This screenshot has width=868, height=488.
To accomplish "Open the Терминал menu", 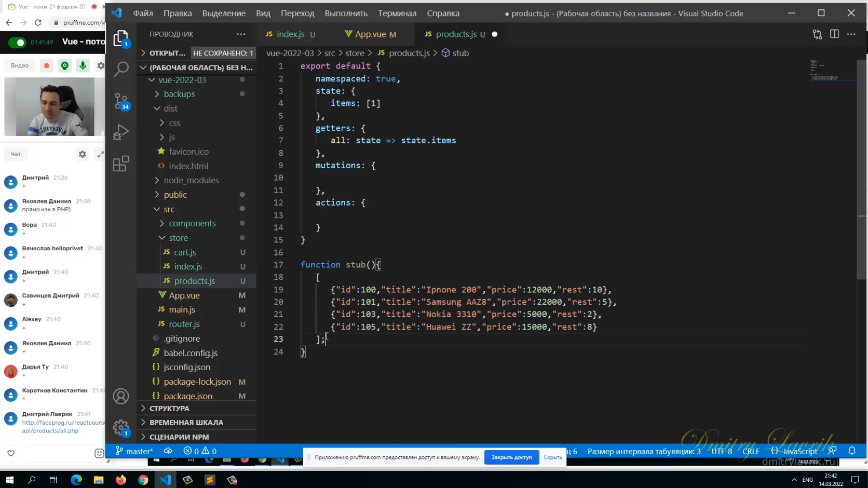I will click(397, 13).
